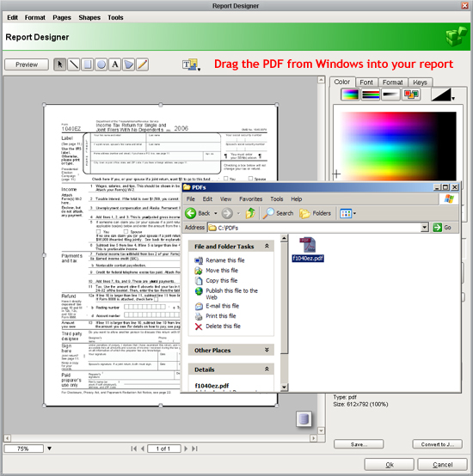
Task: Click the Convert to J... button
Action: (437, 444)
